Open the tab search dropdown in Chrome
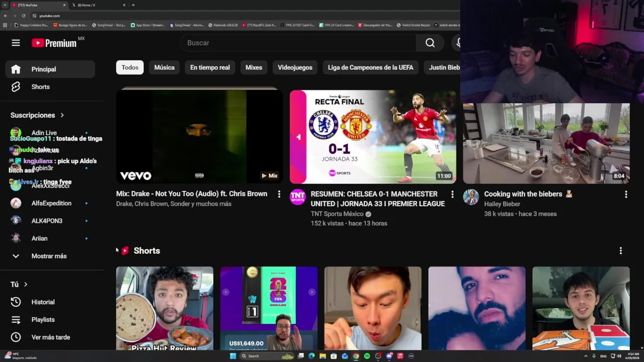 [5, 5]
